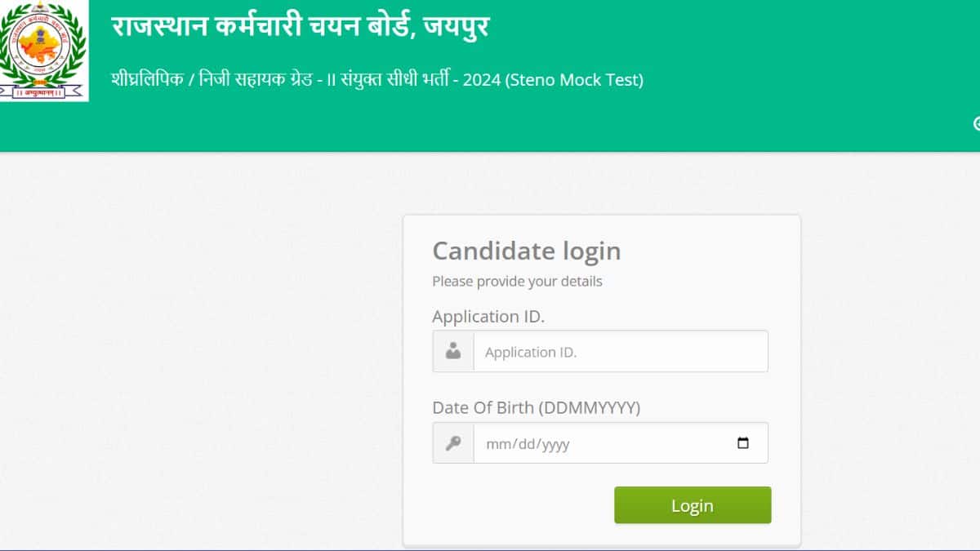Click the "Candidate login" heading
This screenshot has height=551, width=980.
point(527,251)
